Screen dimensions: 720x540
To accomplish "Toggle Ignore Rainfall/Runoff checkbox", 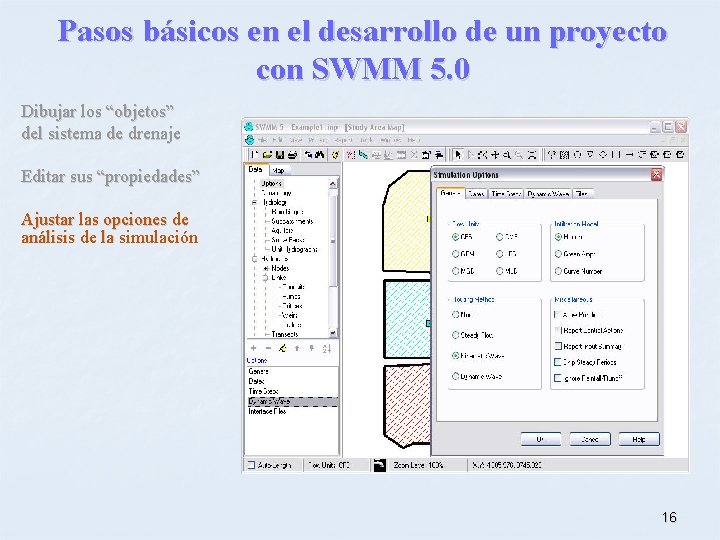I will point(558,378).
